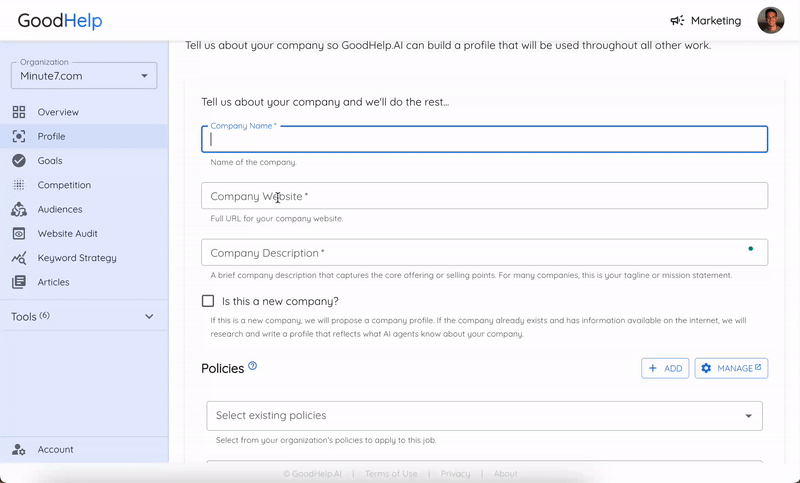Screen dimensions: 800x483
Task: Click the Policies help question mark icon
Action: (x=253, y=366)
